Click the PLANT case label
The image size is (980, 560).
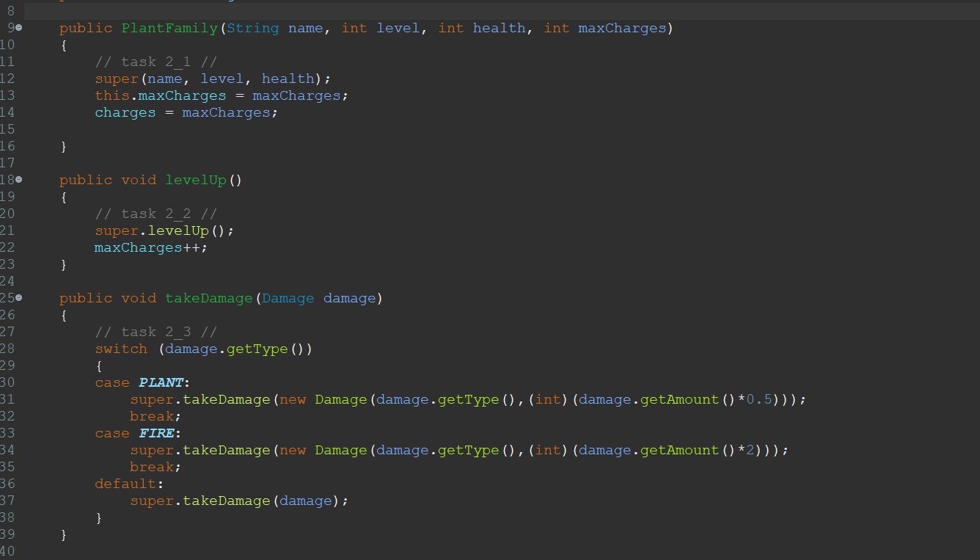click(161, 382)
